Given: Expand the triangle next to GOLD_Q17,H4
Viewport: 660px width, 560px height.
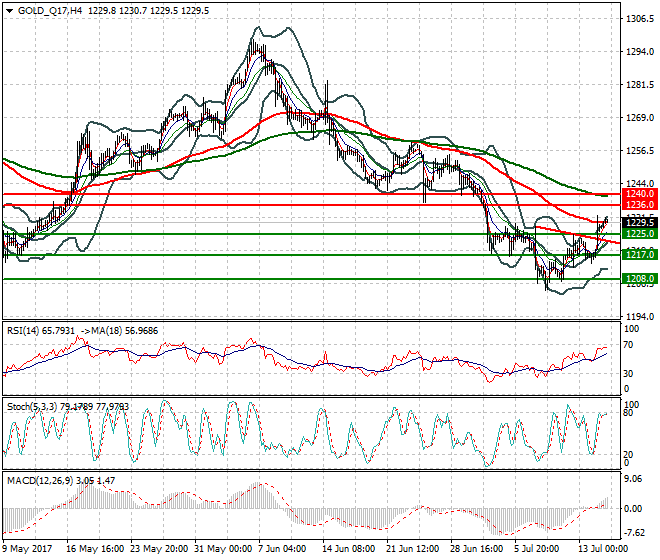Looking at the screenshot, I should point(10,11).
